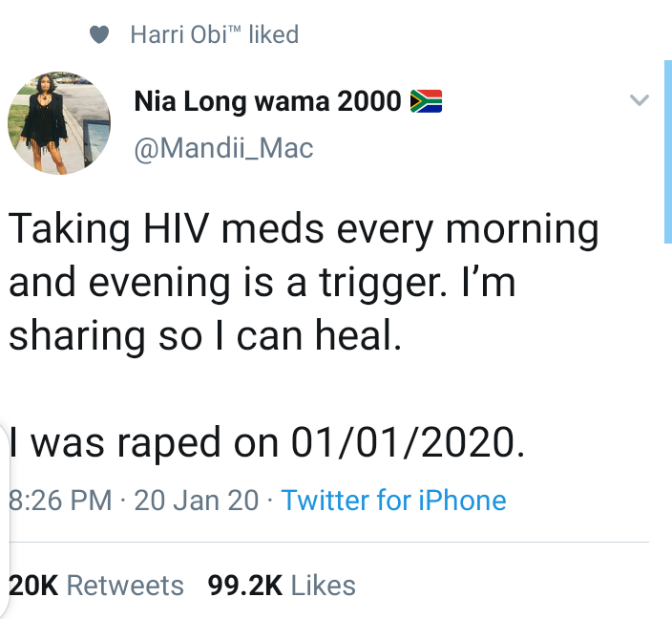Select the 'Taking HIV meds' tweet paragraph
The height and width of the screenshot is (619, 672).
(304, 282)
